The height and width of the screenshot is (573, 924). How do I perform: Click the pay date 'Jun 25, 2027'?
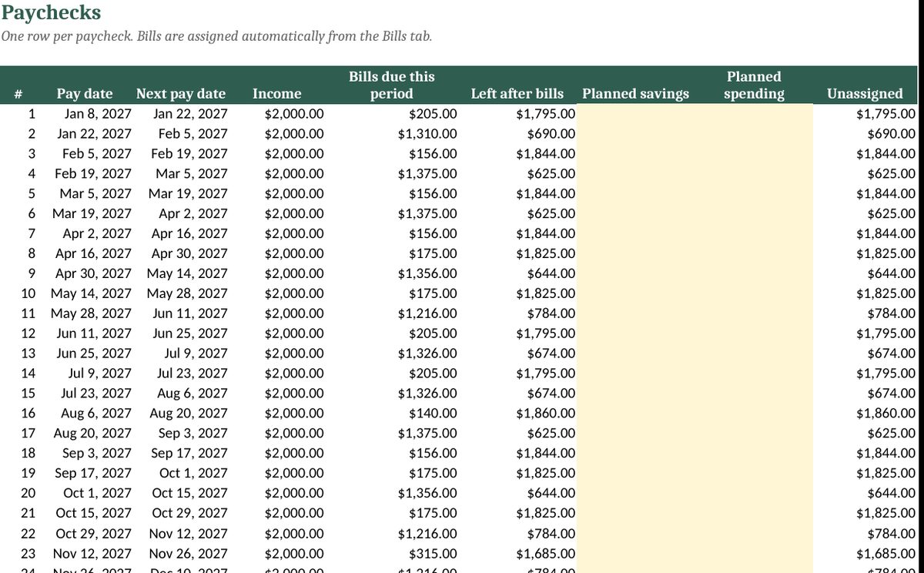point(95,354)
